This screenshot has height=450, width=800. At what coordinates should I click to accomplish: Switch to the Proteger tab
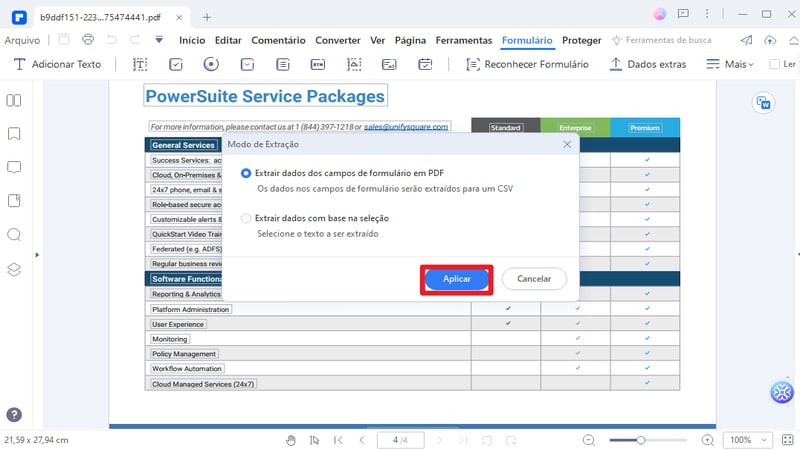582,40
